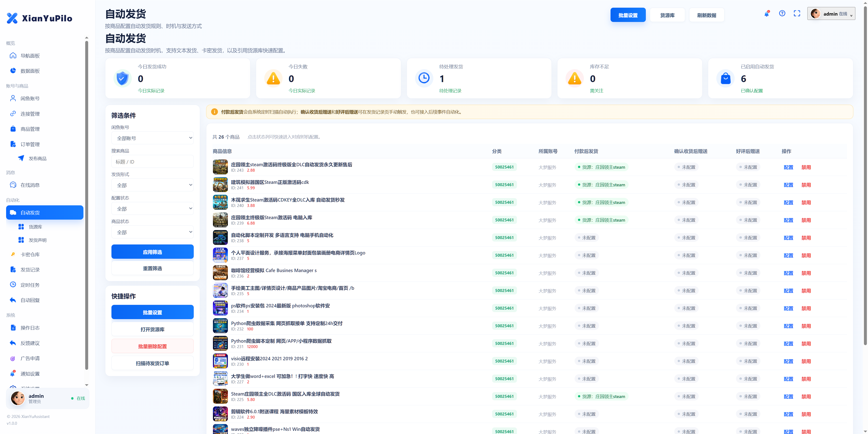Viewport: 868px width, 434px height.
Task: Click the pie chart icon for 数据面板
Action: pyautogui.click(x=13, y=71)
